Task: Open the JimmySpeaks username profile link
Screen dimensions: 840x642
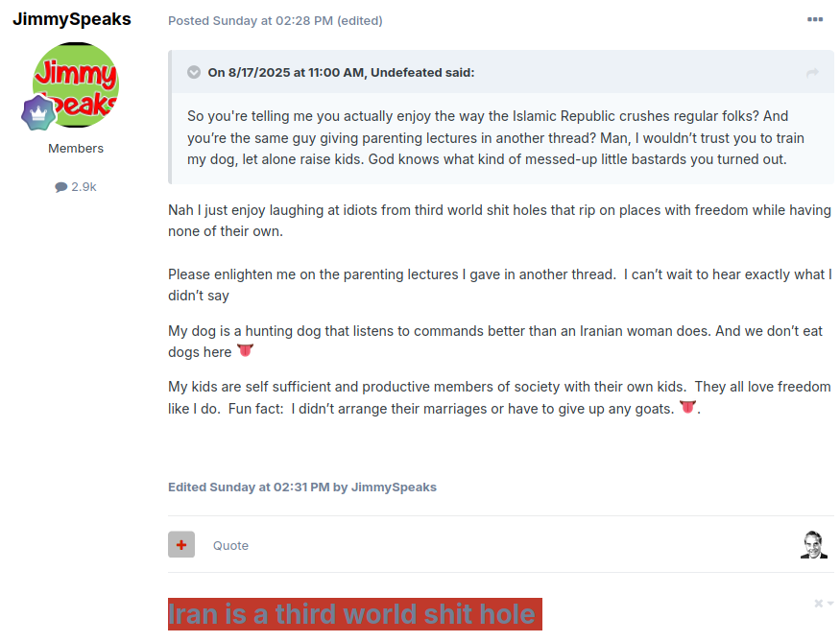Action: click(72, 19)
